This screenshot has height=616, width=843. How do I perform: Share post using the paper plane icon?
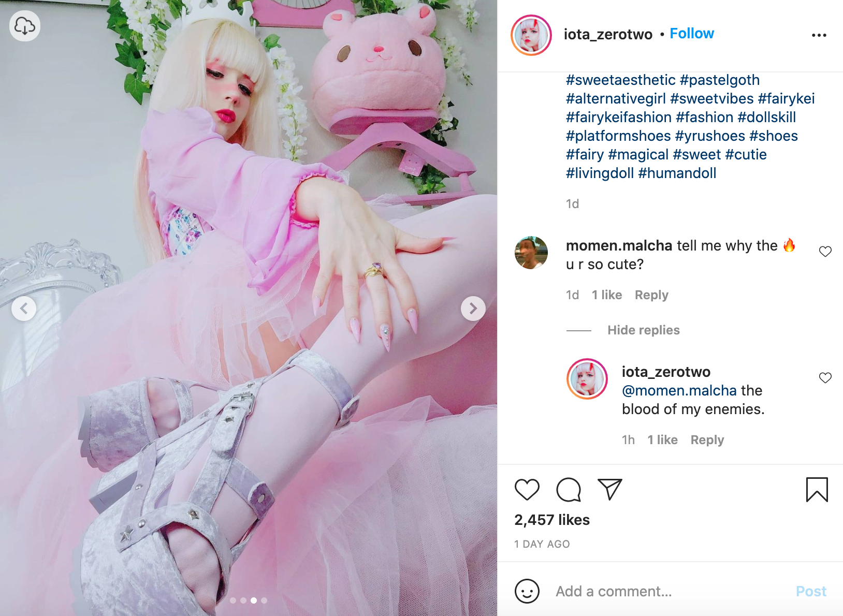point(609,489)
